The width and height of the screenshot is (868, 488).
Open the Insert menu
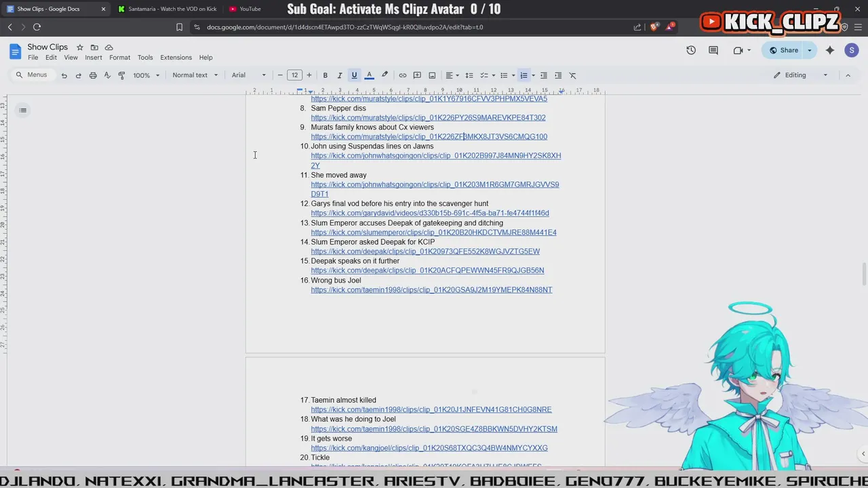pyautogui.click(x=94, y=58)
